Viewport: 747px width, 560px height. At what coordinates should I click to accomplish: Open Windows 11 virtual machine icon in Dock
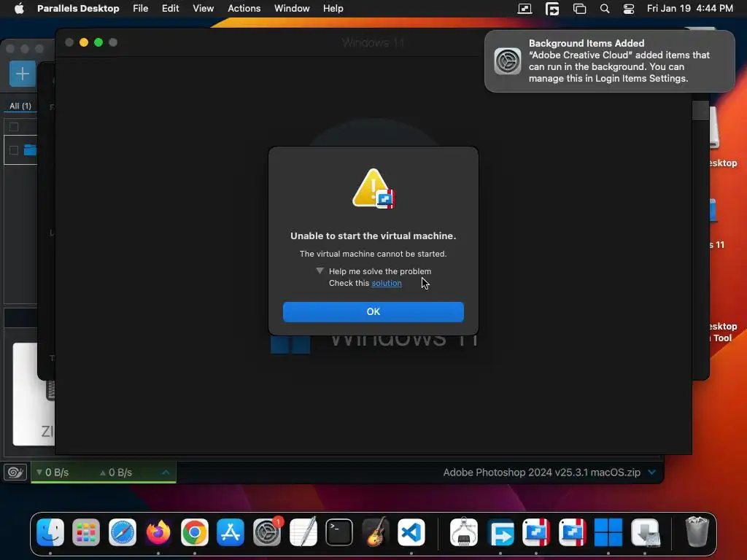point(608,532)
